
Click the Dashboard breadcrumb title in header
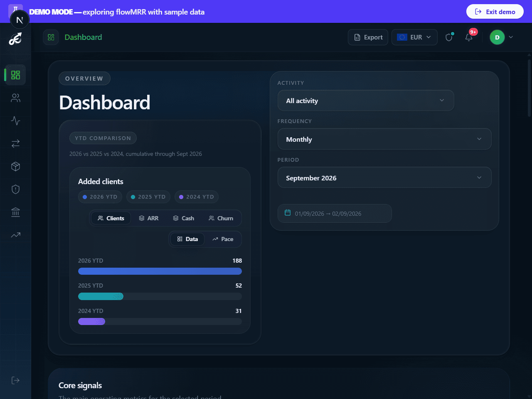83,37
